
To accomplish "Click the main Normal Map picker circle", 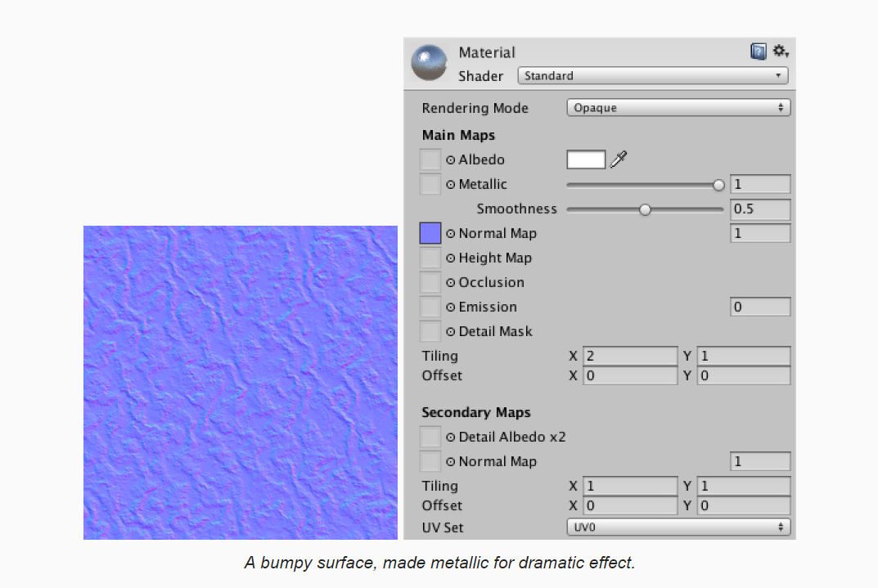I will click(x=451, y=234).
